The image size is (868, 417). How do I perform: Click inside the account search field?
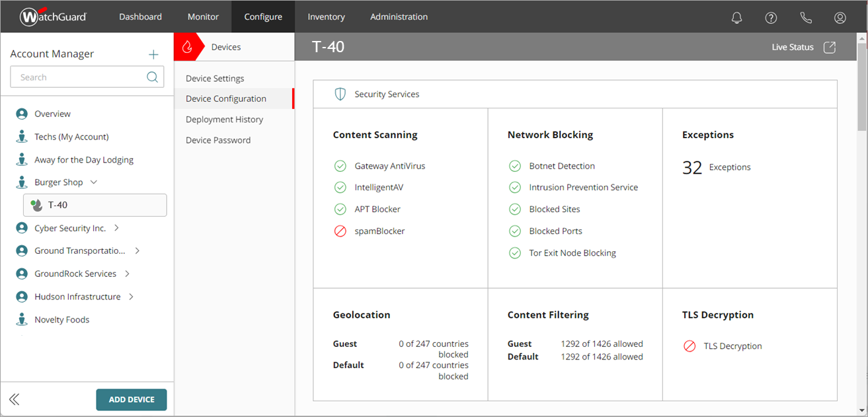(79, 77)
